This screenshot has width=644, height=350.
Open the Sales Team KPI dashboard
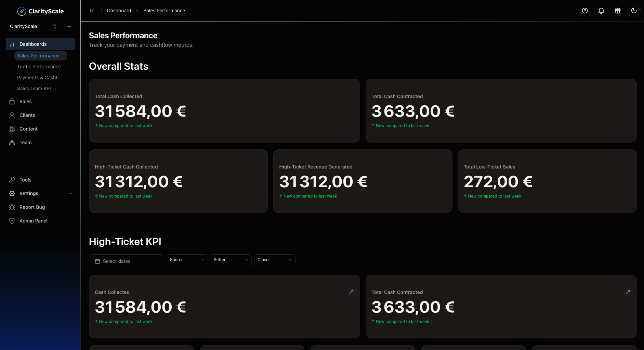[x=34, y=89]
